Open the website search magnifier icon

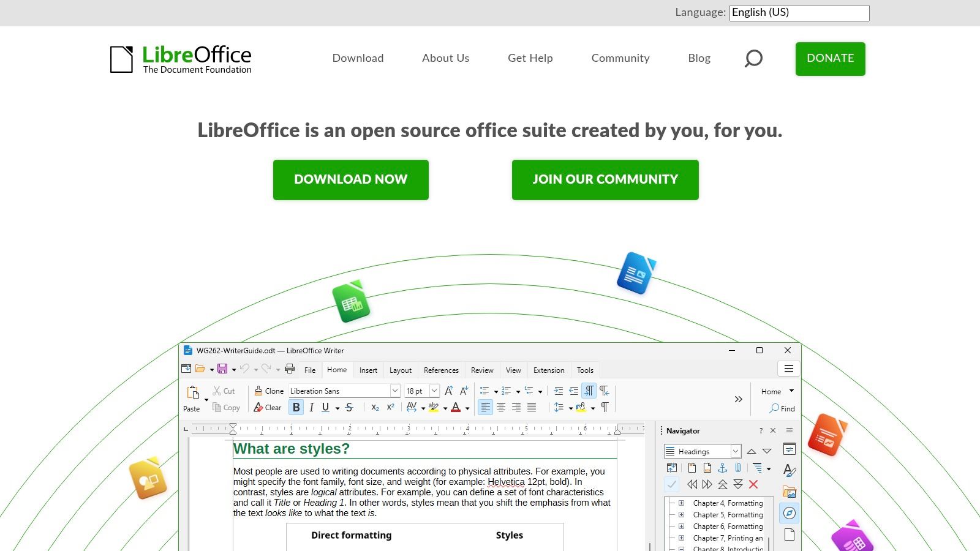[753, 59]
